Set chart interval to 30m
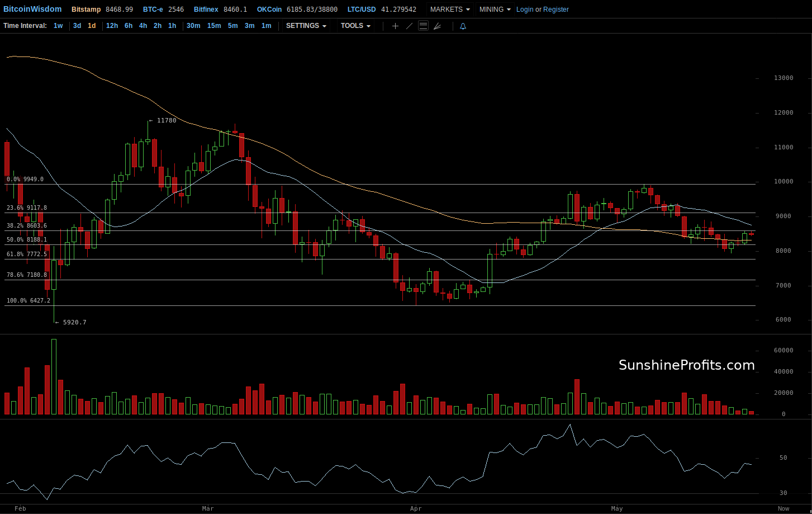Image resolution: width=812 pixels, height=514 pixels. (x=193, y=26)
